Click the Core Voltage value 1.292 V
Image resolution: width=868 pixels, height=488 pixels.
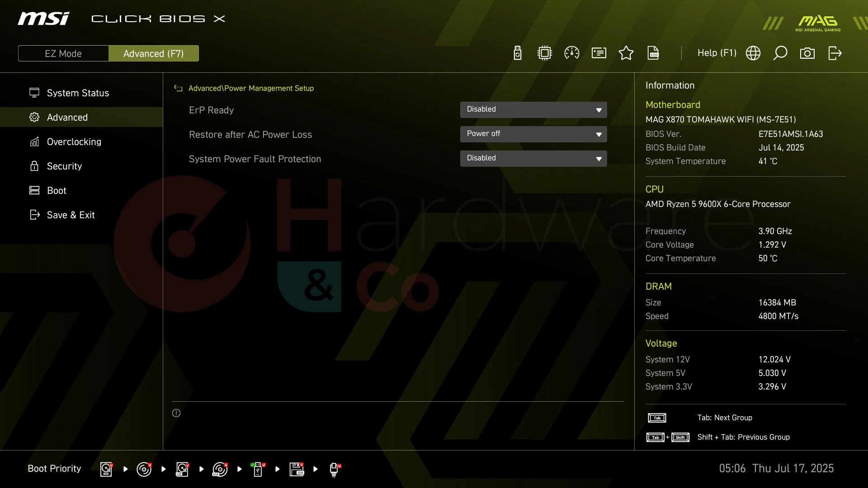(x=772, y=245)
